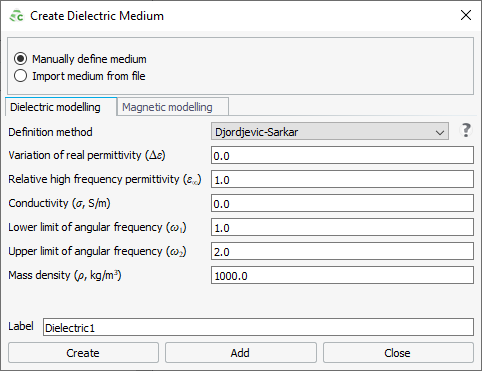The width and height of the screenshot is (482, 371).
Task: Click Lower limit of angular frequency field
Action: click(342, 227)
